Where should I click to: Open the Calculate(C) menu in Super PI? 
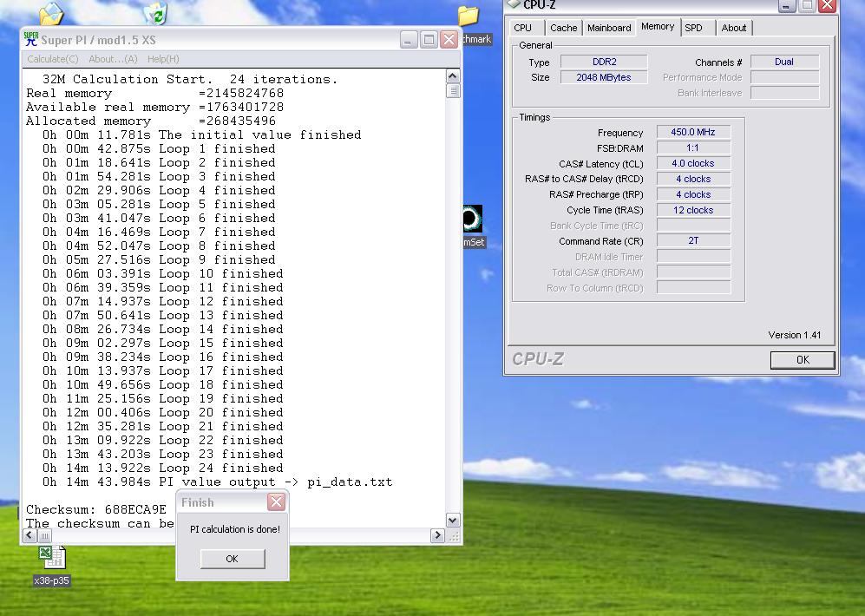point(52,59)
